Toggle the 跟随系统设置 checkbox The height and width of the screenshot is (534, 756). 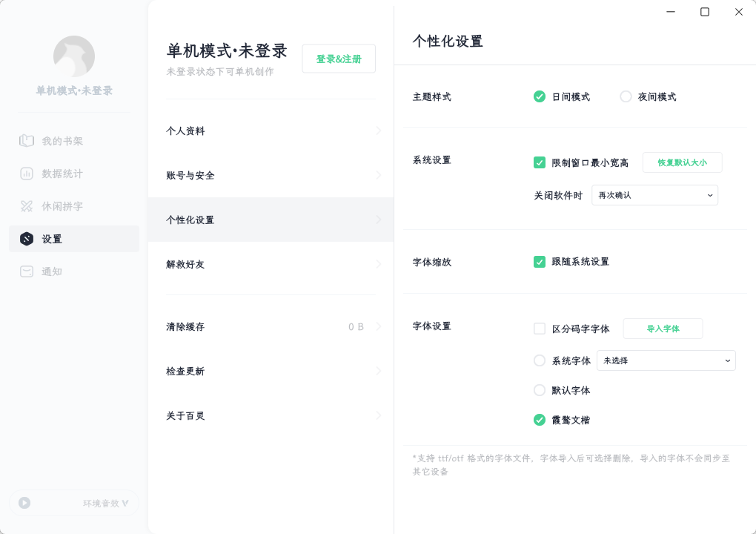coord(540,262)
